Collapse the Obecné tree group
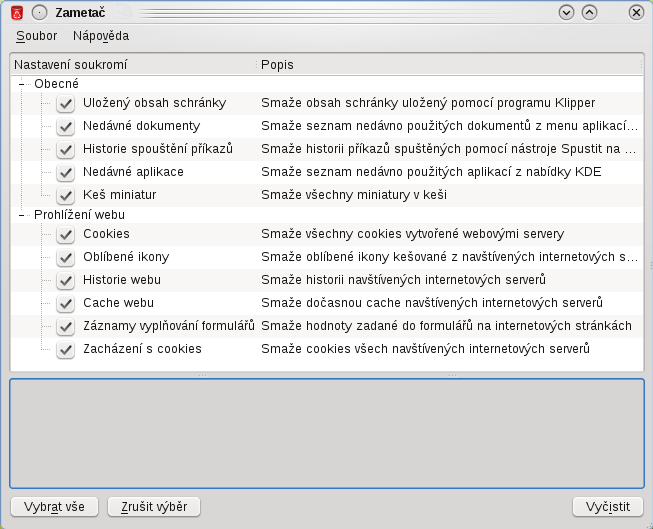This screenshot has width=653, height=529. point(21,84)
